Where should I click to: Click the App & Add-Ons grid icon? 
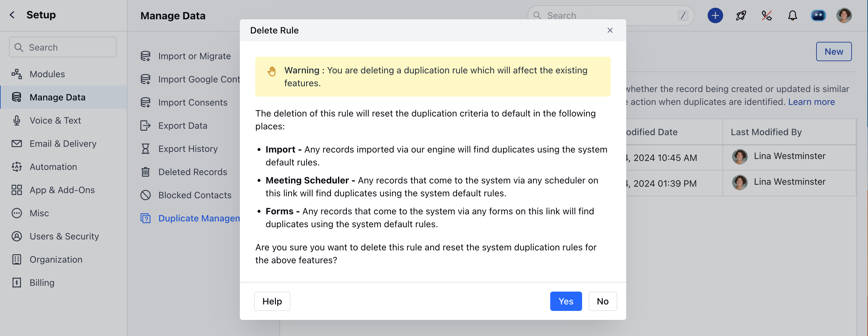pos(16,190)
